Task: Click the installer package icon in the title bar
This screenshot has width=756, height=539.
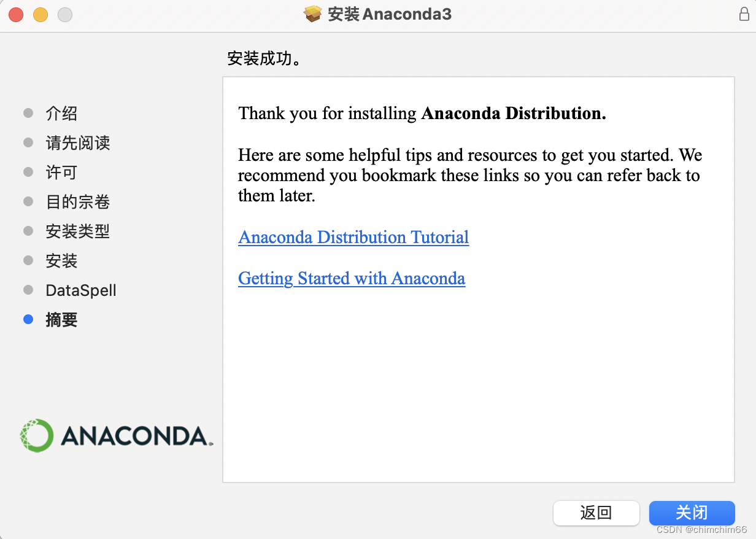Action: [x=312, y=14]
